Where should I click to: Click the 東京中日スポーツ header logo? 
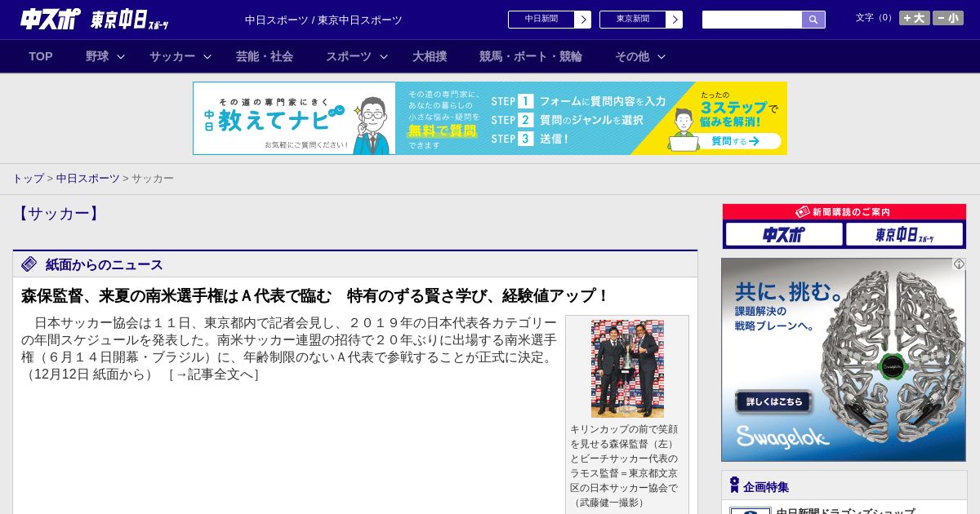click(130, 20)
